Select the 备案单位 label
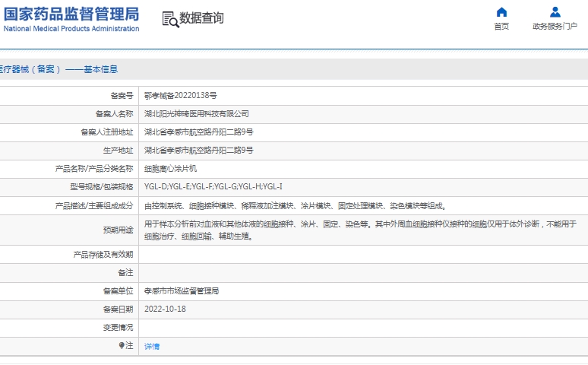 (x=118, y=291)
